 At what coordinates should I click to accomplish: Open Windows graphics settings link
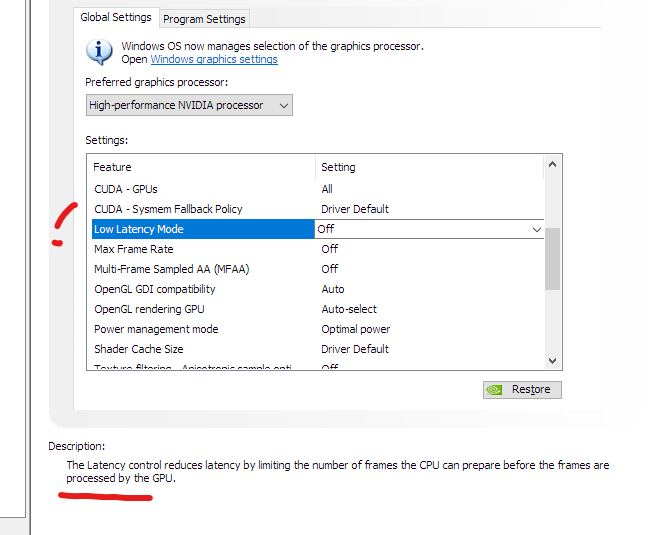point(214,59)
